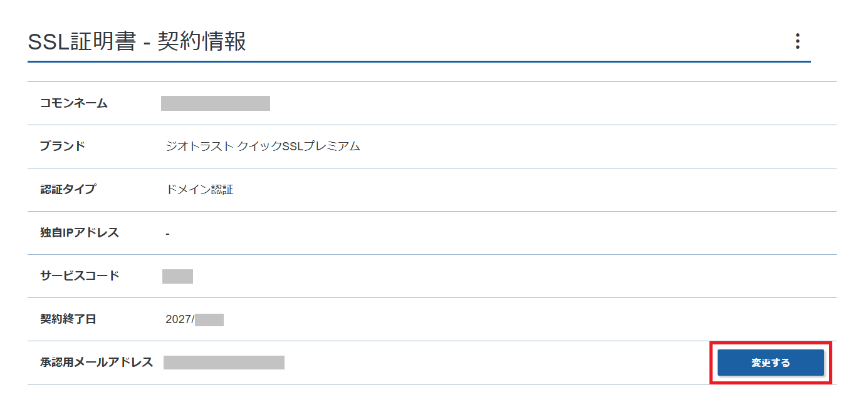Click the masked approval email address value

(224, 363)
